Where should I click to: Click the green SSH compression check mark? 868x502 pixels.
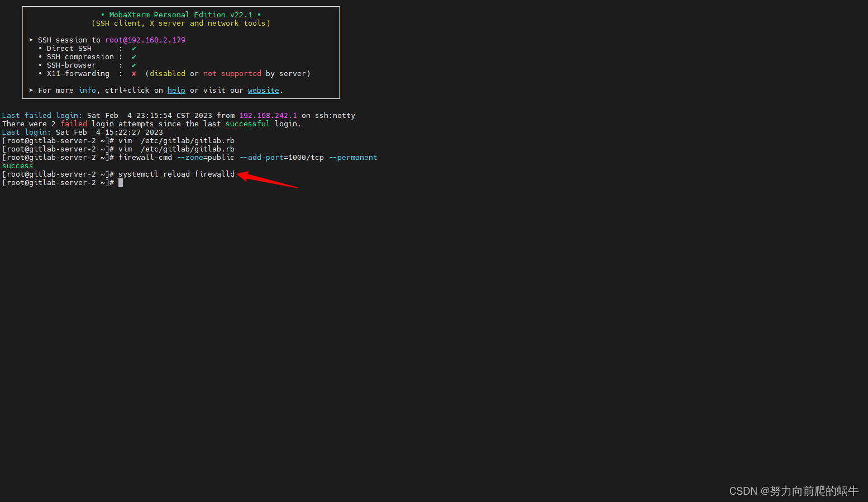pyautogui.click(x=134, y=57)
